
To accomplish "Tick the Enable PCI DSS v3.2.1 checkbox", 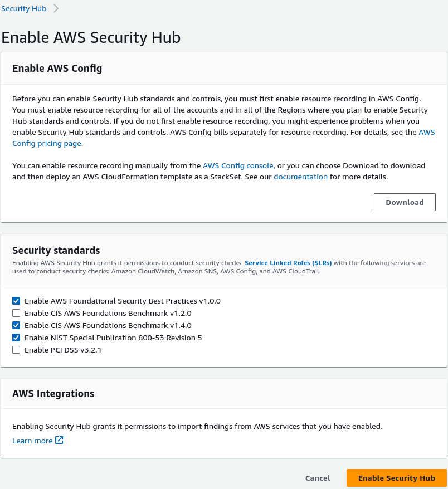I will point(16,350).
